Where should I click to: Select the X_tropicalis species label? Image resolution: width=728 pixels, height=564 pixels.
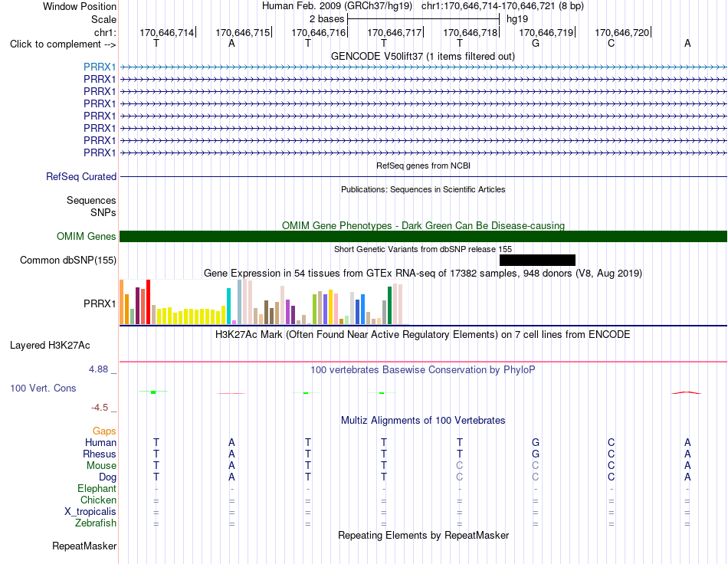point(90,512)
